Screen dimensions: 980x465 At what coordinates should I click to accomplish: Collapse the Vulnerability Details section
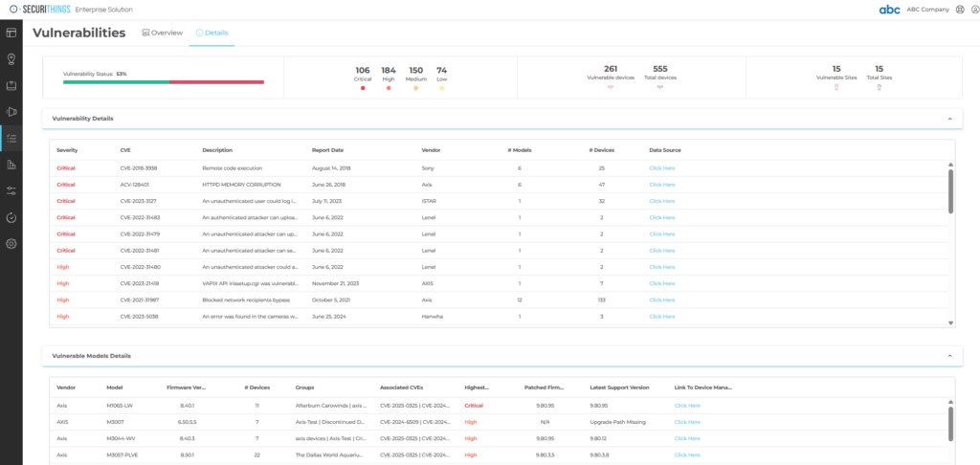click(948, 119)
